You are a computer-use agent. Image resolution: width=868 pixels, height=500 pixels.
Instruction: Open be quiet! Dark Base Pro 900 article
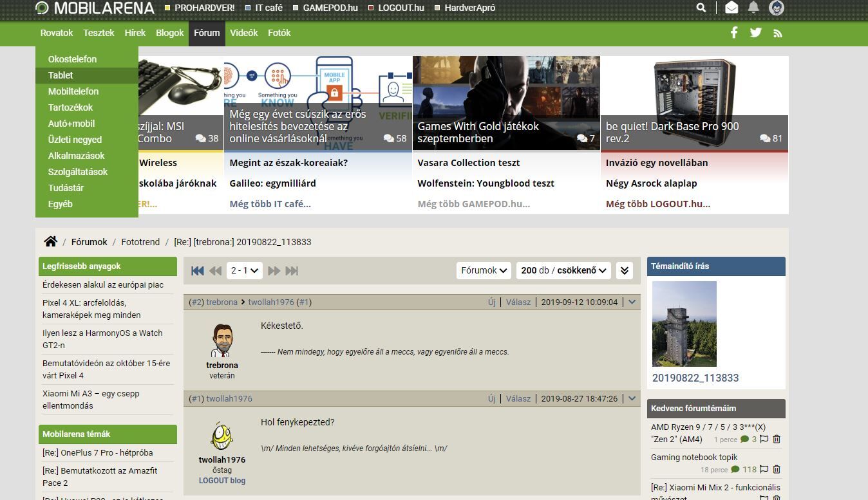[695, 103]
